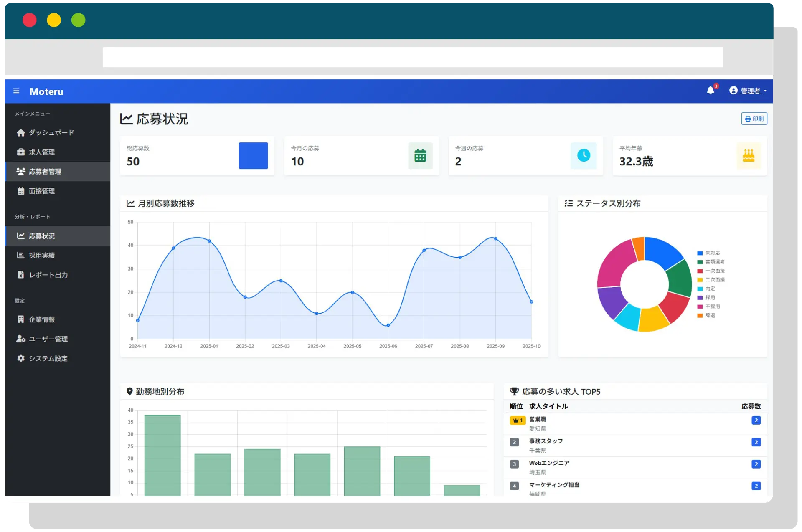Click the yellow 二次面接 legend color box
This screenshot has height=532, width=802.
click(700, 280)
